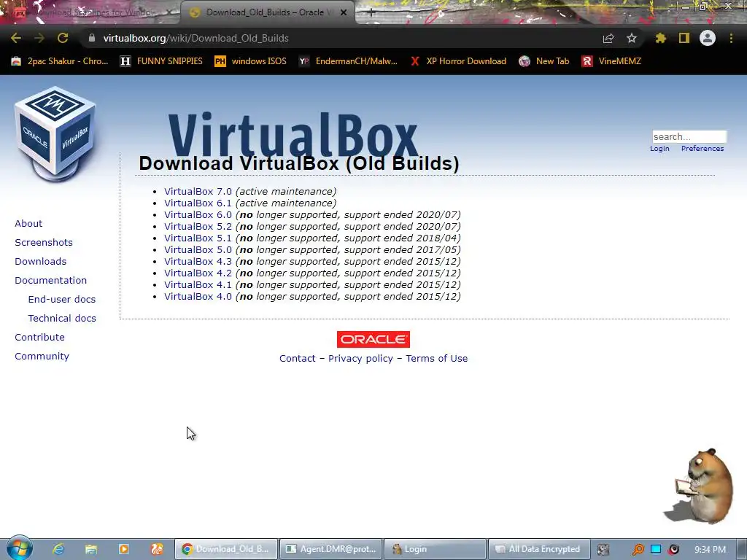747x560 pixels.
Task: Open the XP Horror Download bookmark
Action: (458, 61)
